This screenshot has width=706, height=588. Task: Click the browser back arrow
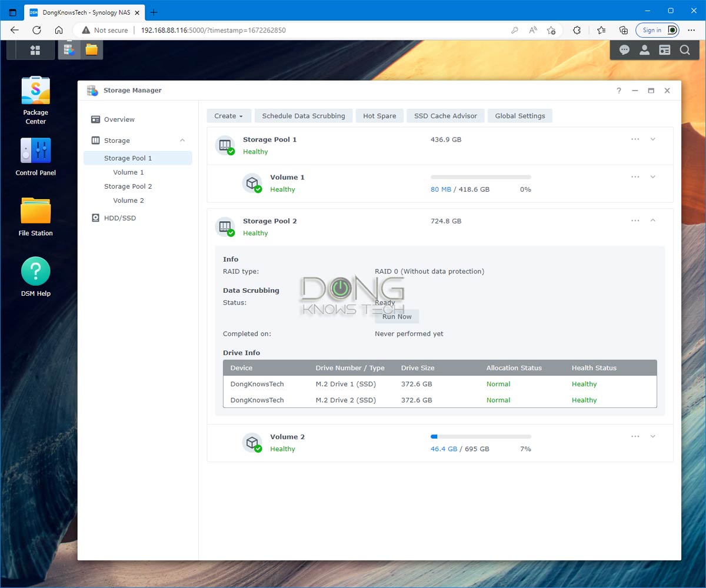point(15,30)
